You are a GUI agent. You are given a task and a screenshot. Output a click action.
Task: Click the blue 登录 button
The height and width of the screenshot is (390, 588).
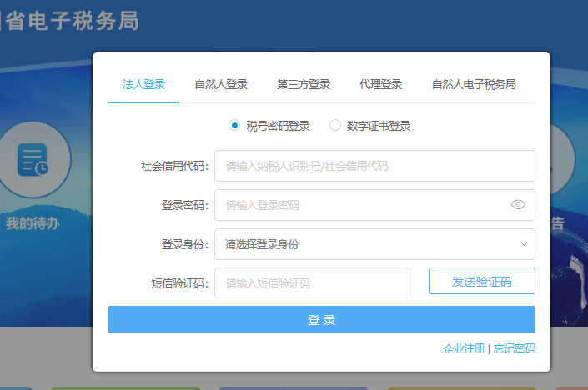[321, 319]
